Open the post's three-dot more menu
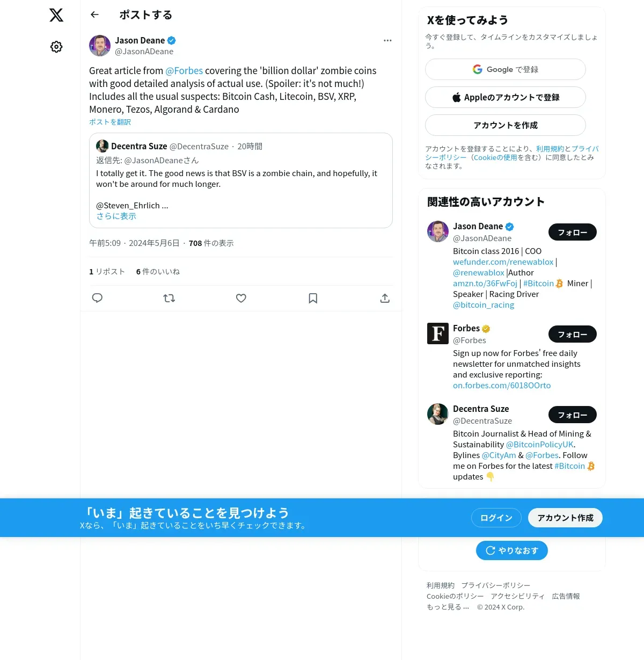 click(387, 41)
